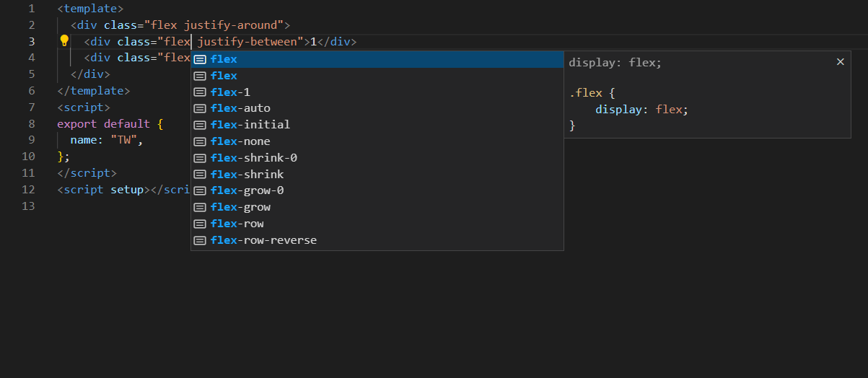The height and width of the screenshot is (378, 868).
Task: Click the second plain flex suggestion
Action: coord(377,76)
